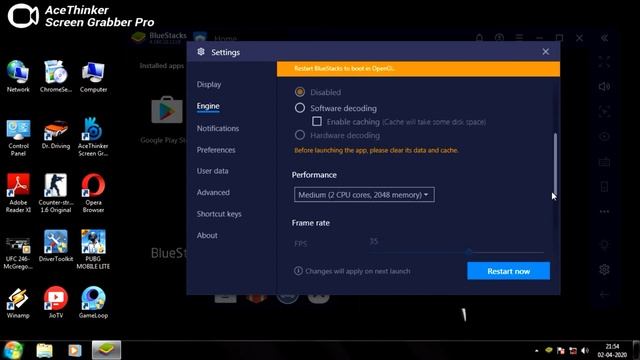Screen dimensions: 640x360
Task: Select the Disabled radio option
Action: click(300, 92)
